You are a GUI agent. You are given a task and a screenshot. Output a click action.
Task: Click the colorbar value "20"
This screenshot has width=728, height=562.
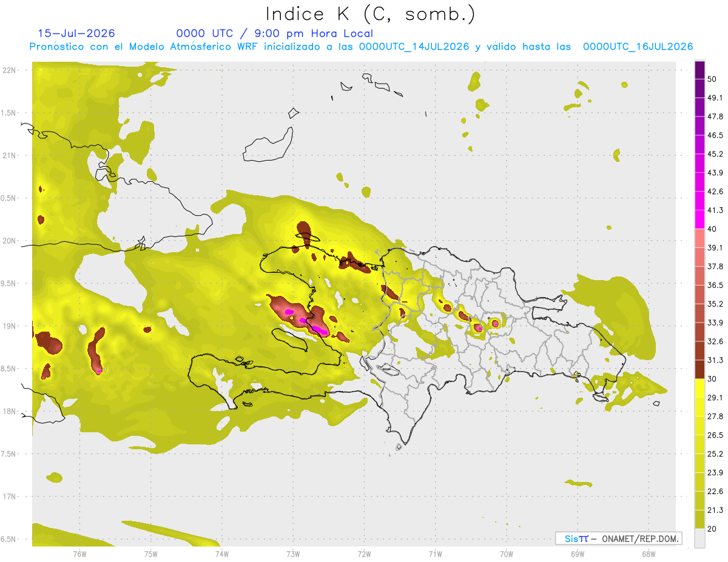click(712, 529)
